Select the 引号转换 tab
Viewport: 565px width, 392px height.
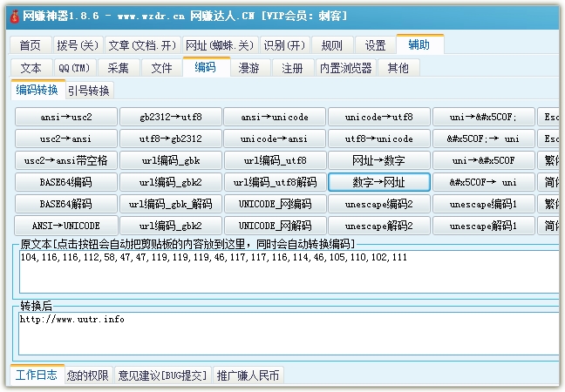[x=89, y=90]
